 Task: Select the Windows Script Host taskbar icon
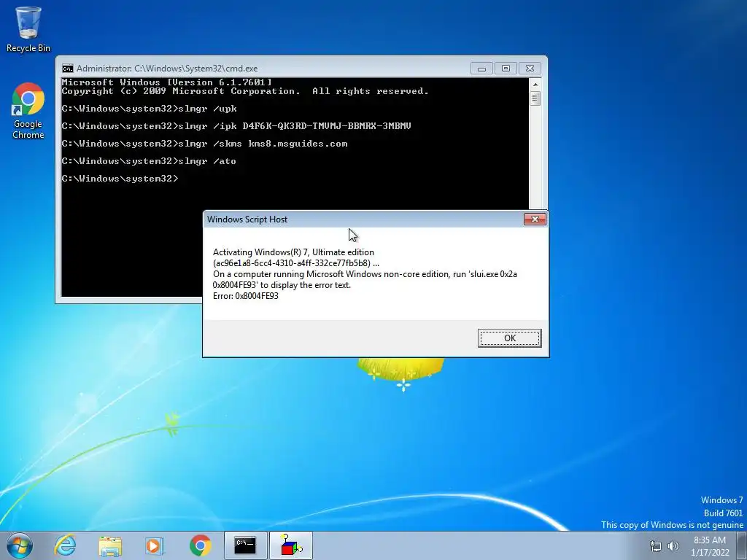tap(290, 545)
